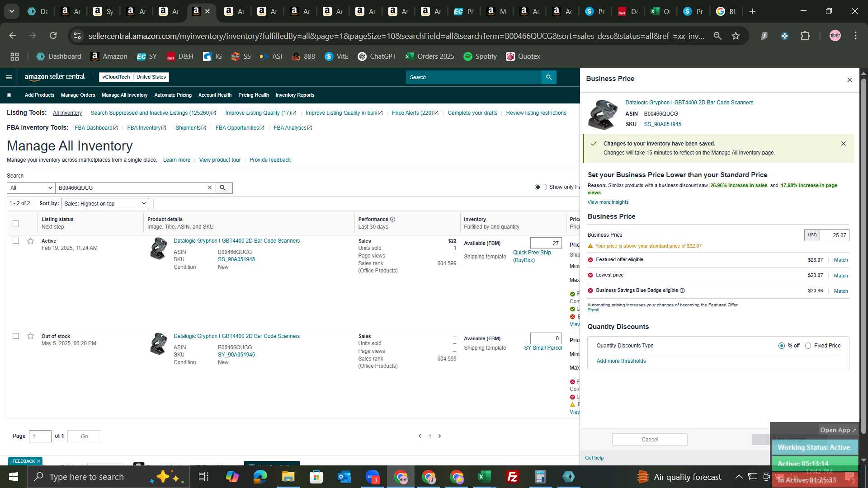868x488 pixels.
Task: Check the Active listing row checkbox
Action: [16, 241]
